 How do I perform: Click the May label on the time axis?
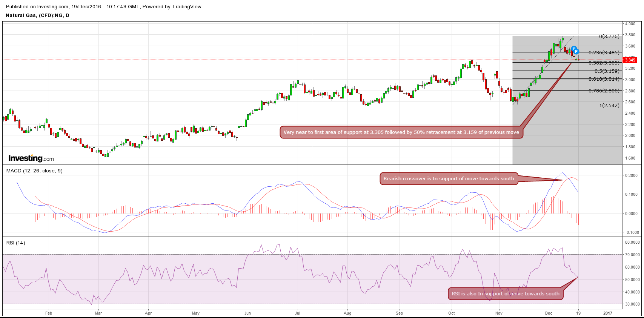196,313
